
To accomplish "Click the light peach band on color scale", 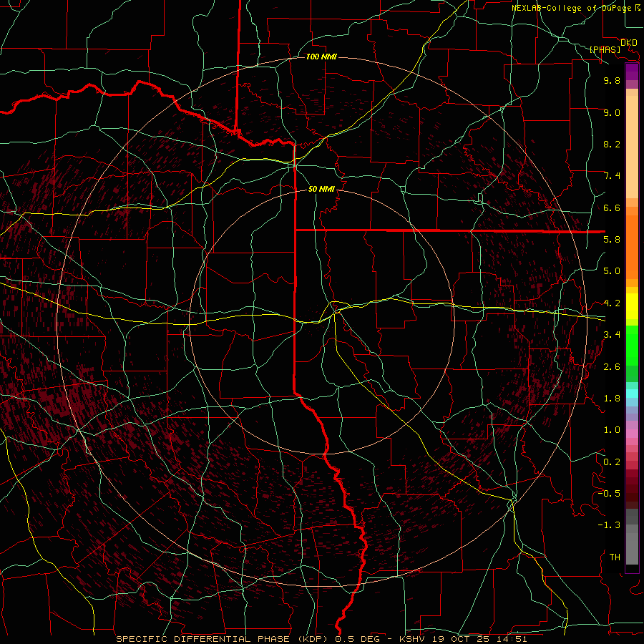I will click(632, 147).
